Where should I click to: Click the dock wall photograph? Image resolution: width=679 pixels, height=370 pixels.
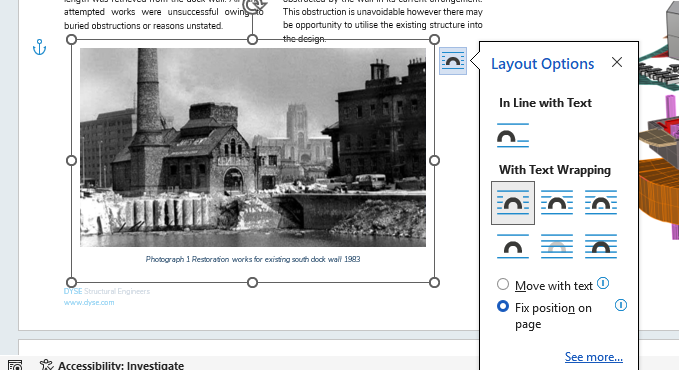[x=253, y=147]
